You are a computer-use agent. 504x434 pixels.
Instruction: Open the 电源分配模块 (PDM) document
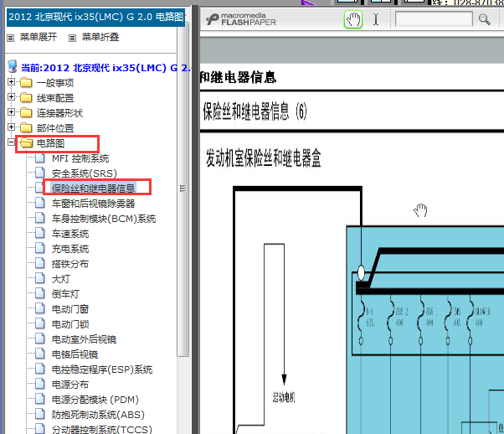point(95,400)
